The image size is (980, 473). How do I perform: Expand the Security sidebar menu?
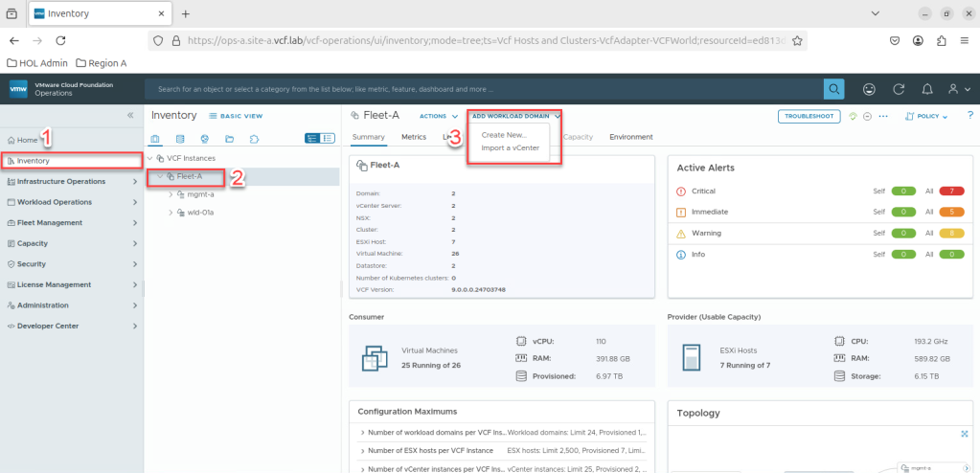(x=72, y=263)
